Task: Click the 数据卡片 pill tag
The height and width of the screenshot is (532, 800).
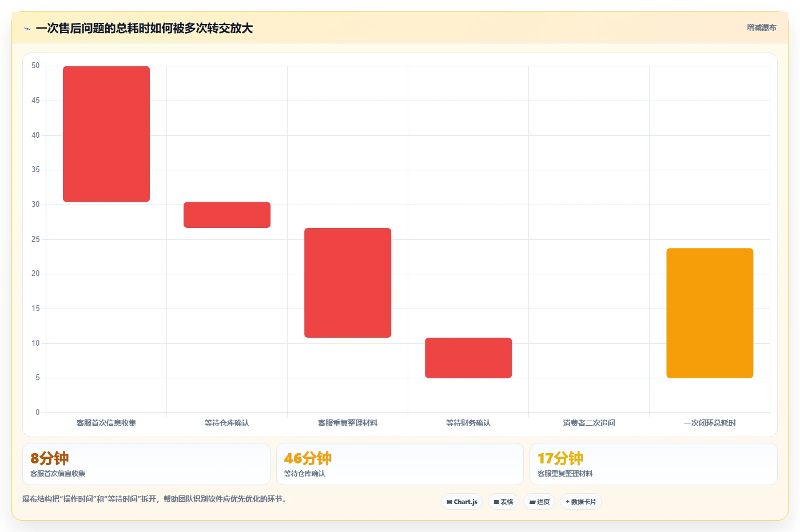Action: (581, 502)
